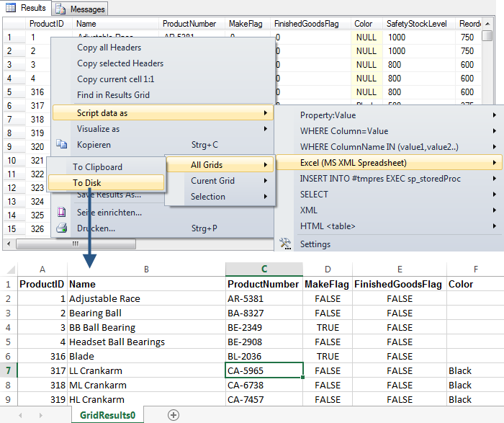The width and height of the screenshot is (504, 423).
Task: Expand INSERT INTO #tmpres submenu
Action: point(389,179)
